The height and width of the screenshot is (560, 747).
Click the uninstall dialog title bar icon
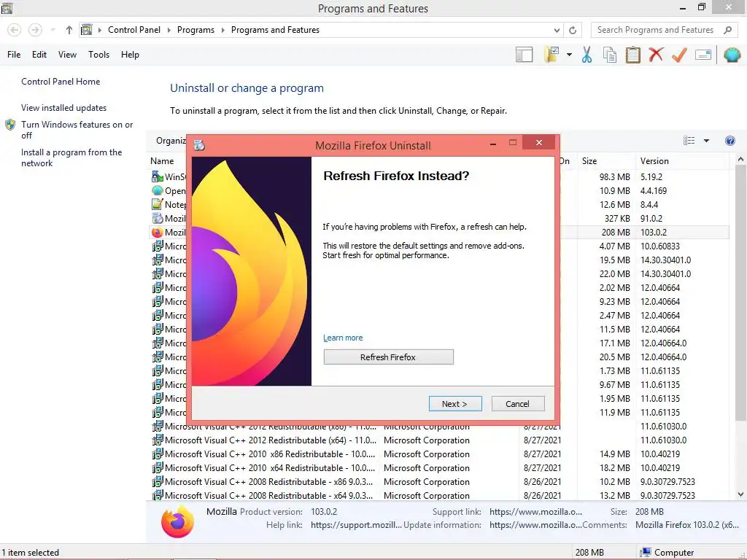(x=200, y=145)
